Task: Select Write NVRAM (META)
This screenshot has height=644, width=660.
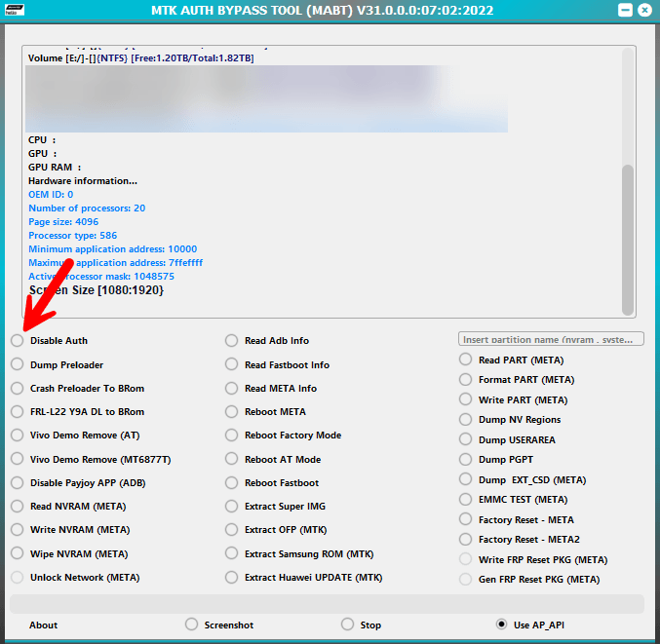Action: click(18, 530)
